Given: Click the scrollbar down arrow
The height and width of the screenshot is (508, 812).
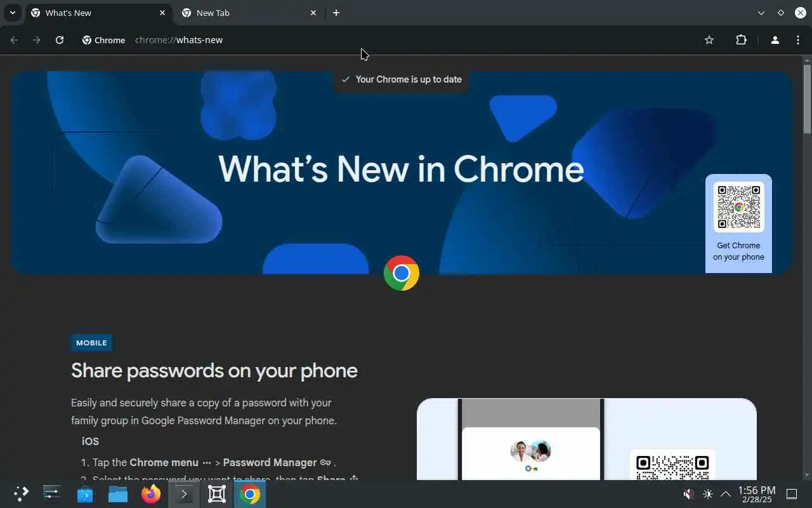Looking at the screenshot, I should (x=807, y=475).
